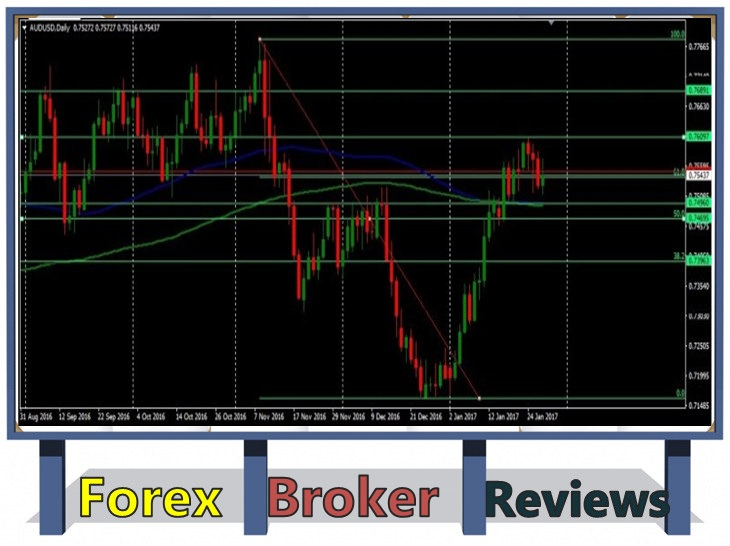Click the 0.0 Fibonacci level label
This screenshot has height=546, width=730.
[678, 394]
